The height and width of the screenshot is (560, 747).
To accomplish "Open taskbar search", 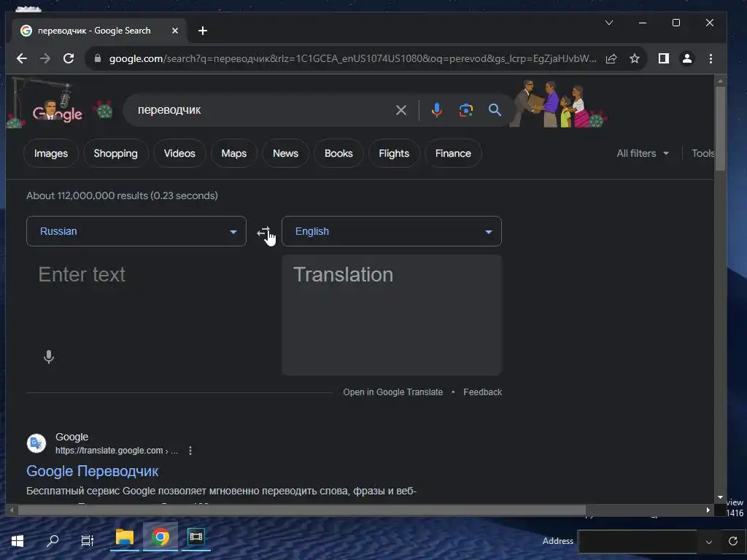I will (x=53, y=541).
